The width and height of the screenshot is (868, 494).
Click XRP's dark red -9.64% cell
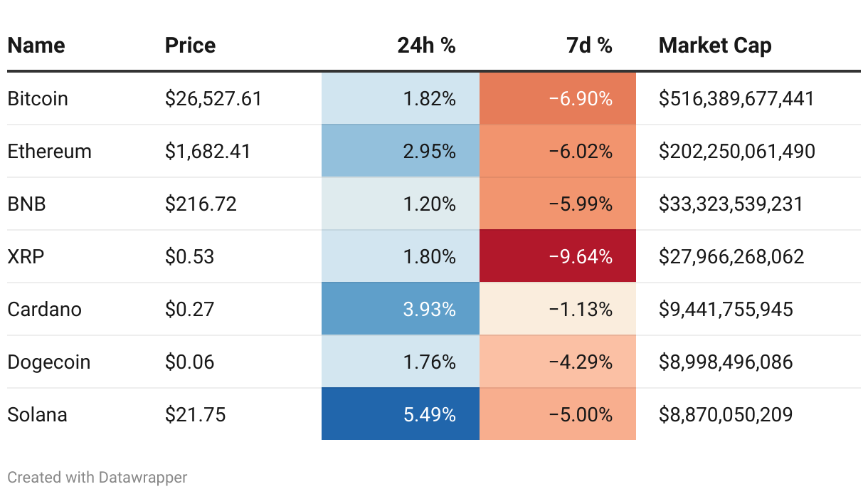(558, 256)
